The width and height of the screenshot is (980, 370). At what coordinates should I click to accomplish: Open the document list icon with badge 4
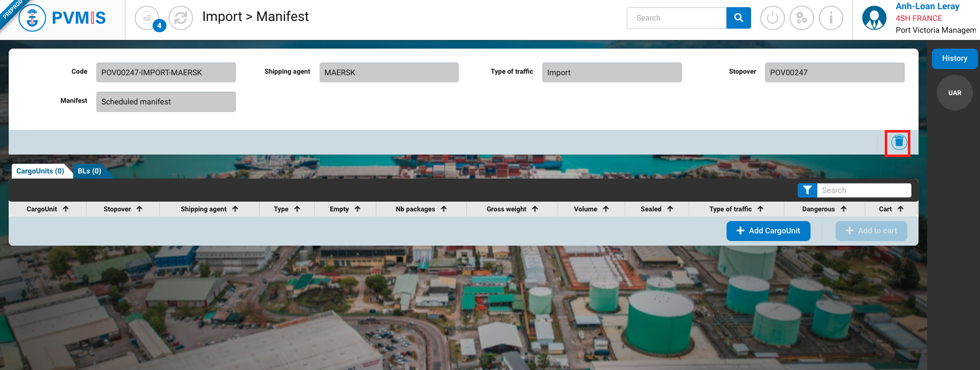tap(147, 18)
